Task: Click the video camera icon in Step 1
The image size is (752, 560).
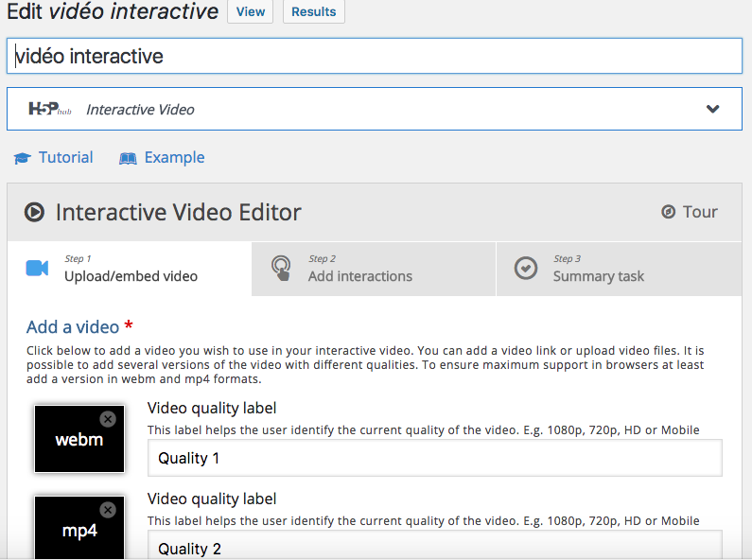Action: coord(37,268)
